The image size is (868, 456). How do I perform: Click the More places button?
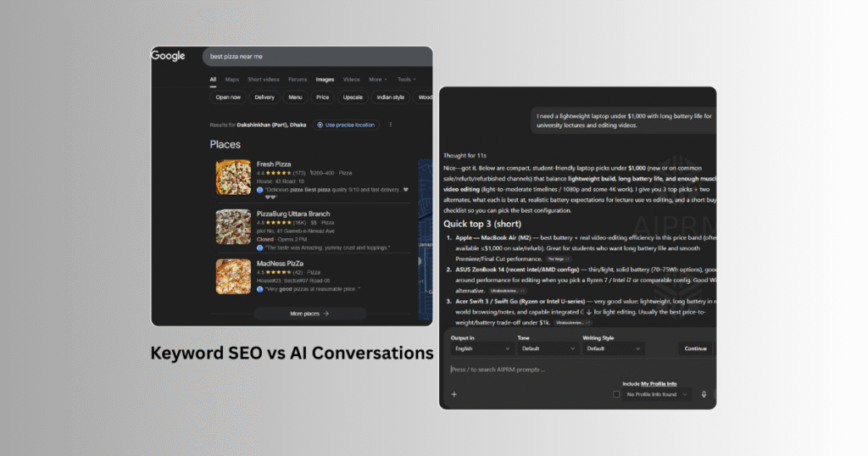click(x=309, y=314)
